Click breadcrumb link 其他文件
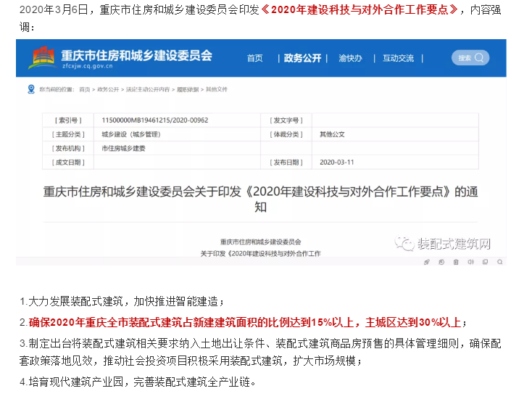Screen dimensions: 532x407 217,89
